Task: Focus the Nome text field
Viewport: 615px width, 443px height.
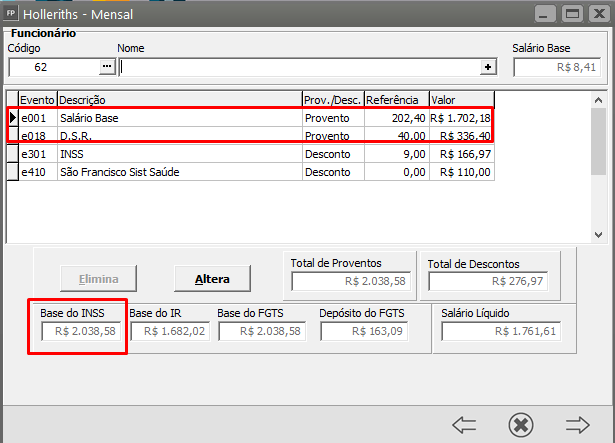Action: (x=299, y=67)
